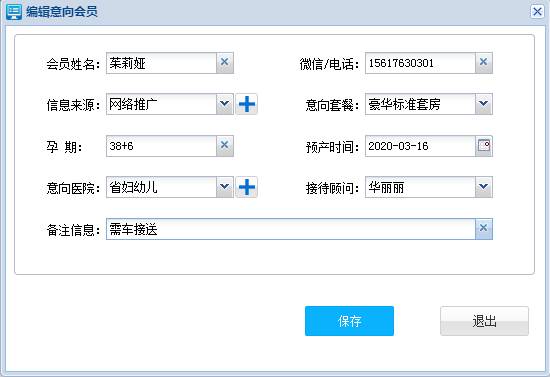Screen dimensions: 550x377
Task: Open the calendar picker for 预产时间
Action: point(484,146)
